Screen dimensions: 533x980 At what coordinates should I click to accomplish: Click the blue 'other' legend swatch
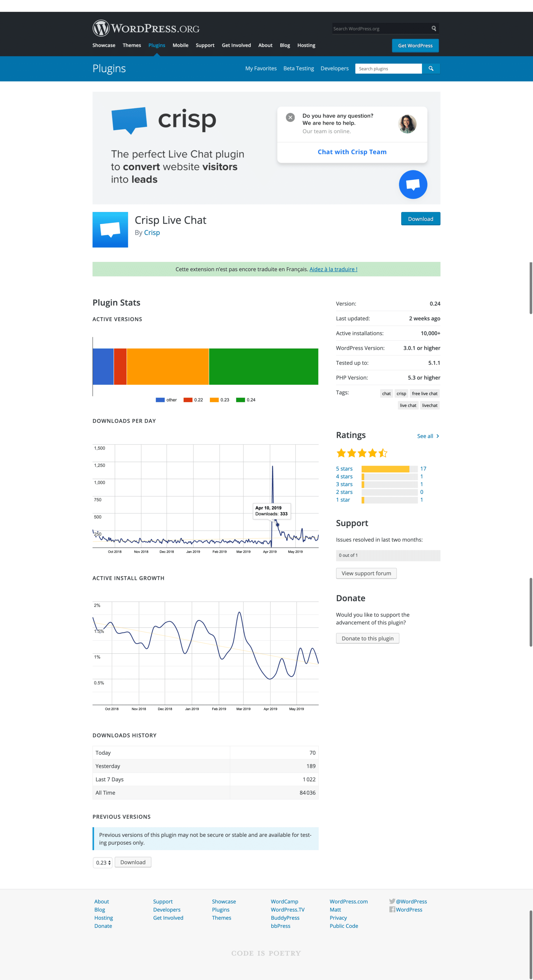(160, 400)
